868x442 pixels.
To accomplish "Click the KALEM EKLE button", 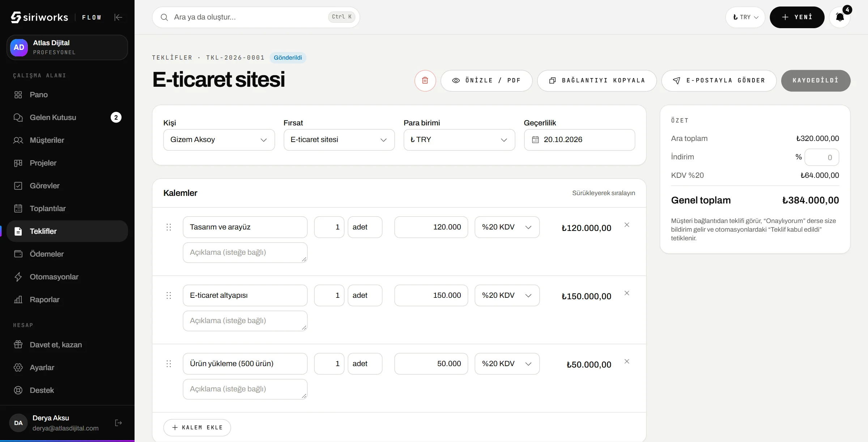I will pyautogui.click(x=197, y=428).
